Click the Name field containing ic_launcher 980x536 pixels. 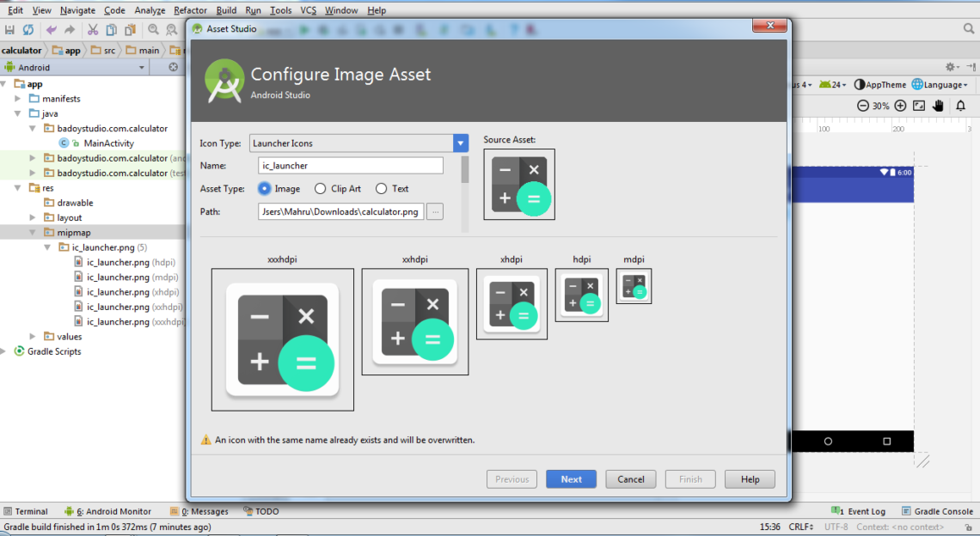350,166
